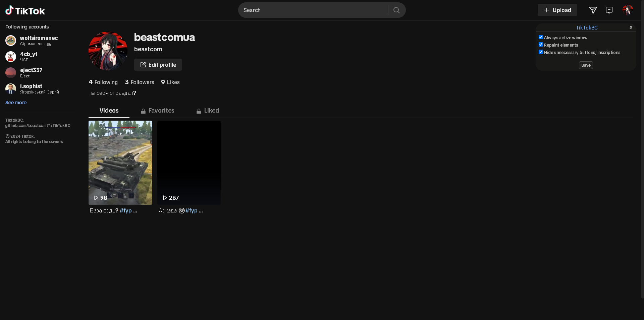Click the 4 Following count
The width and height of the screenshot is (644, 320).
click(x=103, y=82)
